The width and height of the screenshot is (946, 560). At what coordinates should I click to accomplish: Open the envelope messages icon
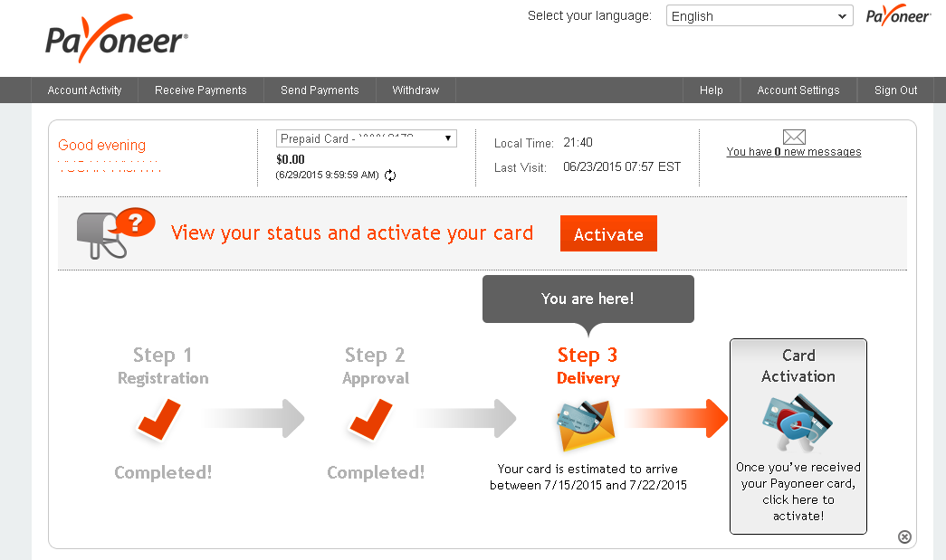click(794, 137)
